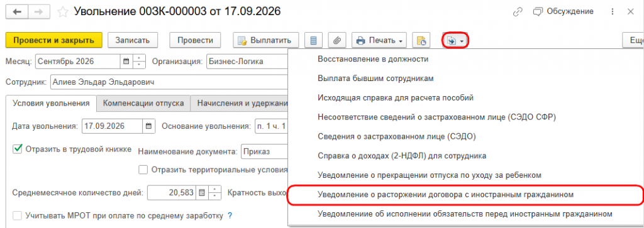
Task: Open the Обсуждение discussion panel
Action: [563, 11]
